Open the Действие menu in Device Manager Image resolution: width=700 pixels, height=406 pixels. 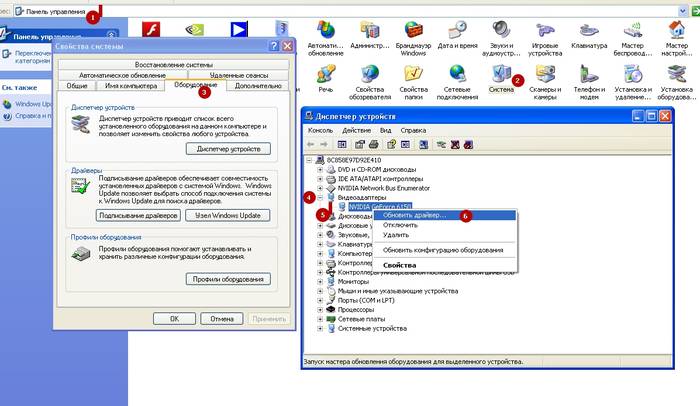(356, 130)
